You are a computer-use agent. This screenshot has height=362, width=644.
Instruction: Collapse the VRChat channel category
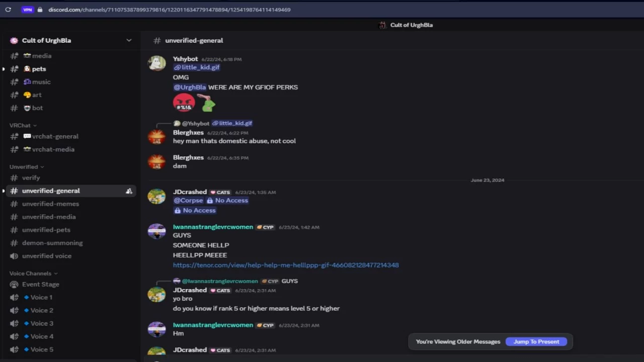23,125
